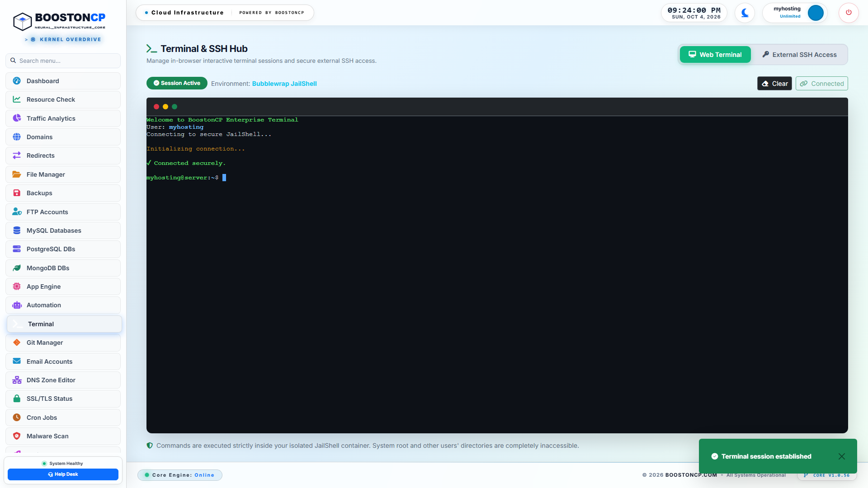Switch to External SSH Access tab
868x488 pixels.
click(x=799, y=55)
